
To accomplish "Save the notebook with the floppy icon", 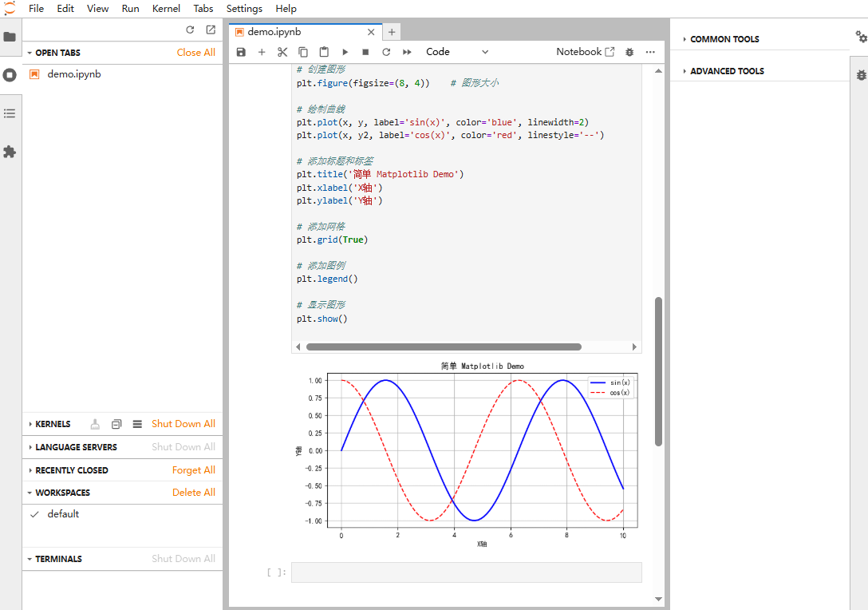I will (x=242, y=52).
